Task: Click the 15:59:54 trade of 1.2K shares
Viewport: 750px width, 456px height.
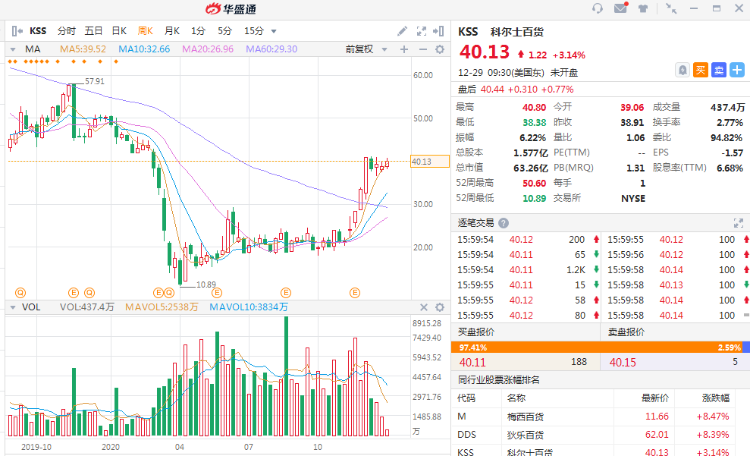Action: (x=525, y=270)
